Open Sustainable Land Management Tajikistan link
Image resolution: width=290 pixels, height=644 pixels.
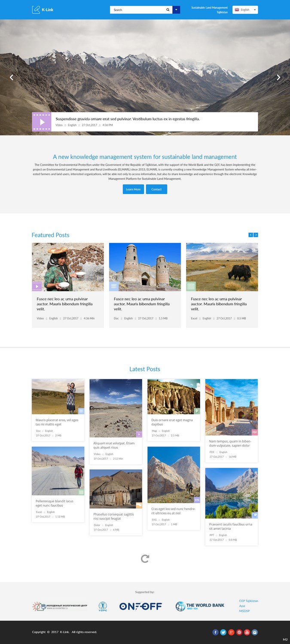point(210,10)
